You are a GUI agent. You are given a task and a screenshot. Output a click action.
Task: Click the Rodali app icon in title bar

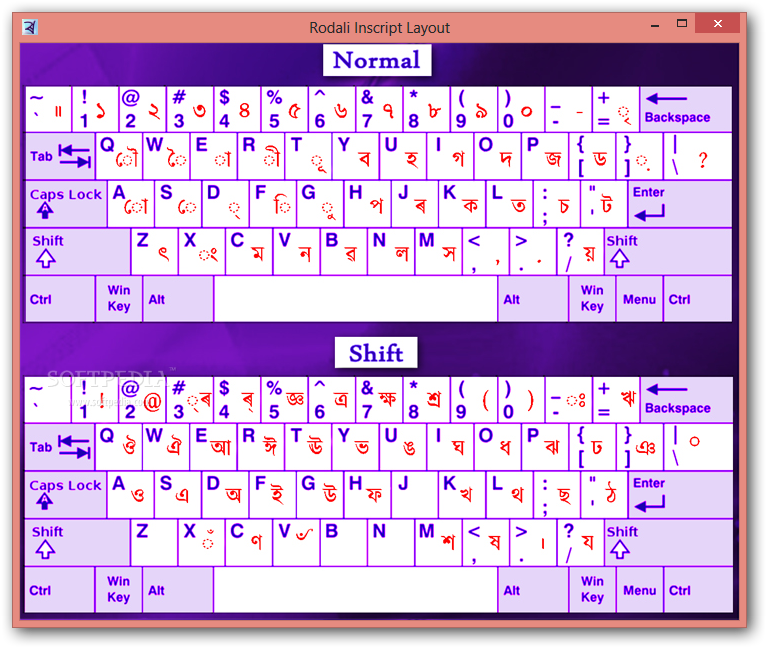[30, 27]
